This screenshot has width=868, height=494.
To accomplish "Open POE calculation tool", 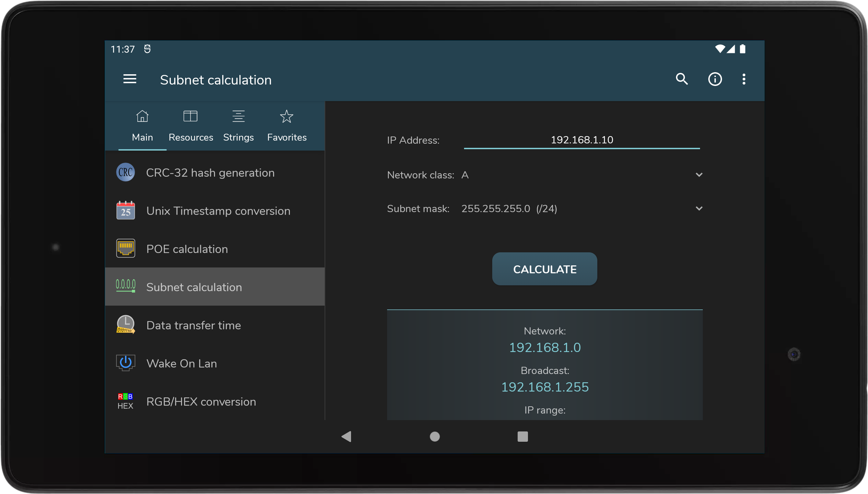I will coord(215,249).
